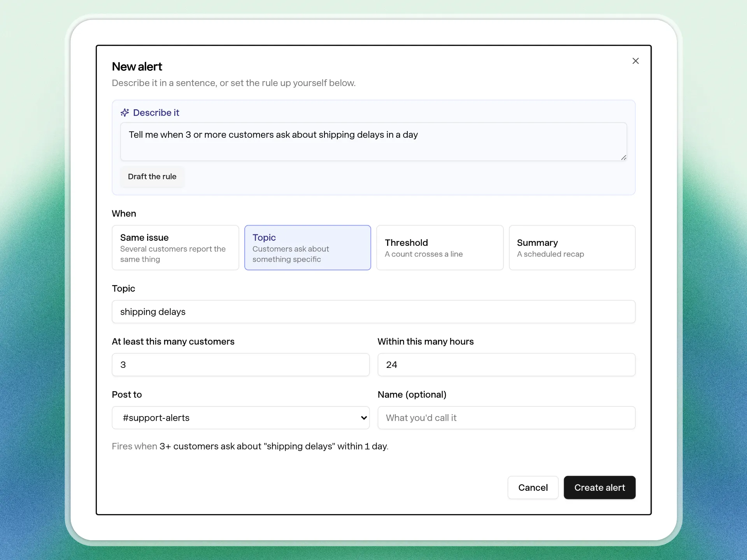This screenshot has width=747, height=560.
Task: Click the New alert heading
Action: click(137, 66)
